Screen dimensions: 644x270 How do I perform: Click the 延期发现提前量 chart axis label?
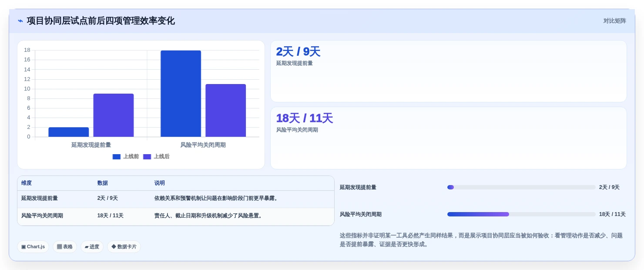click(91, 145)
